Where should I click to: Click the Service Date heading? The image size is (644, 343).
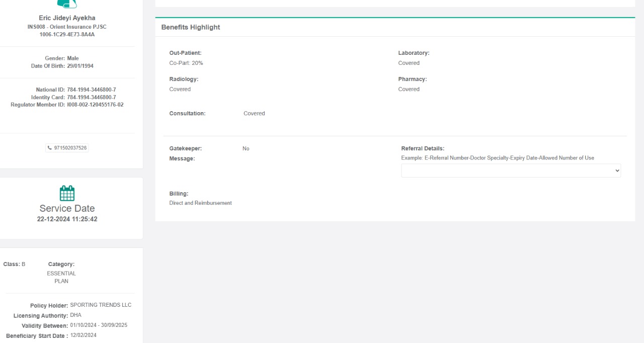[67, 208]
